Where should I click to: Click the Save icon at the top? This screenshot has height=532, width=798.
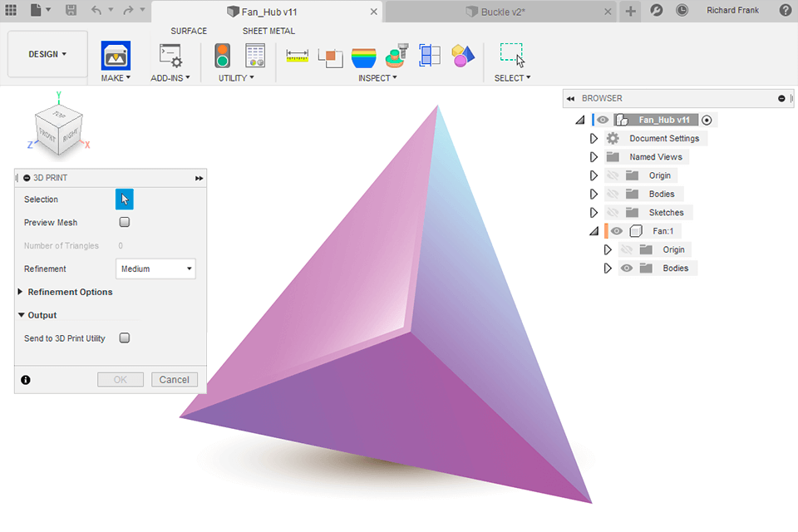(71, 10)
